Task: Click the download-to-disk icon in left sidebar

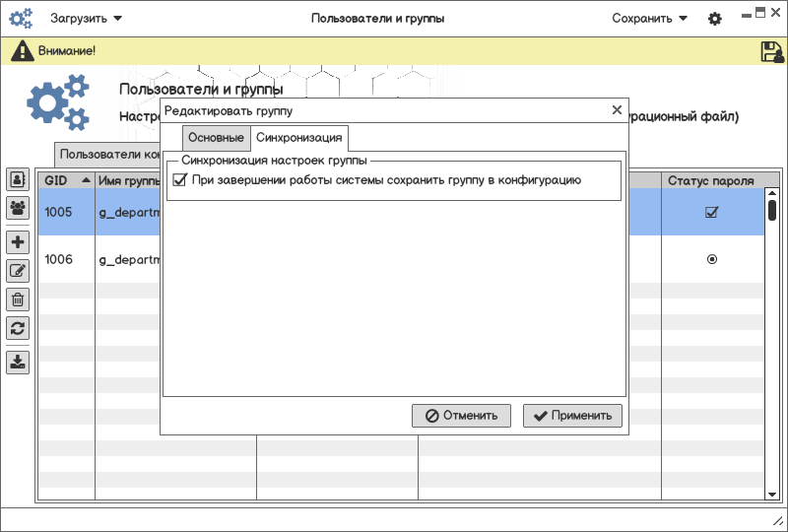Action: coord(18,362)
